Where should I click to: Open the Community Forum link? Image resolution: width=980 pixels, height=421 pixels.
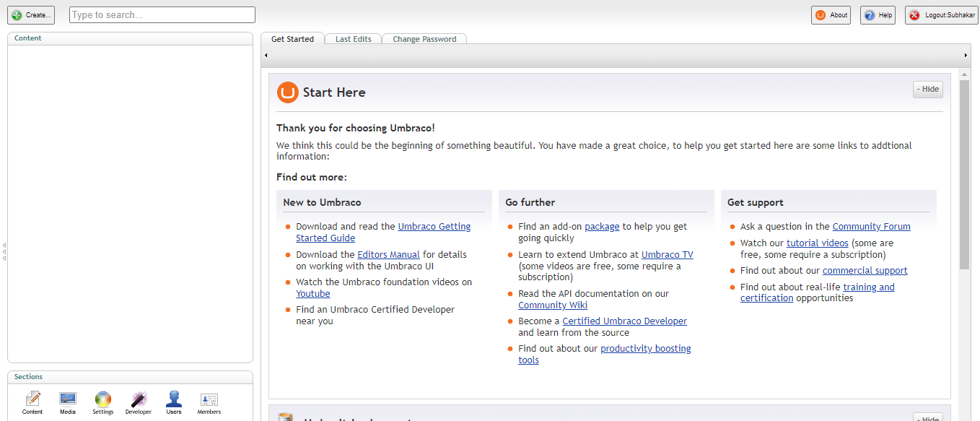tap(871, 226)
